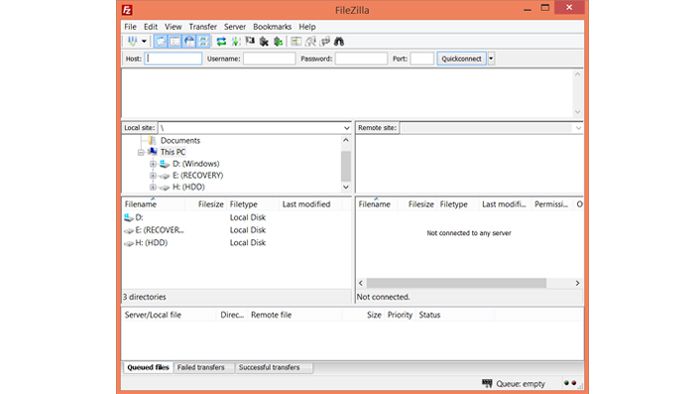Cancel the current operation icon
The height and width of the screenshot is (394, 700).
pos(250,41)
